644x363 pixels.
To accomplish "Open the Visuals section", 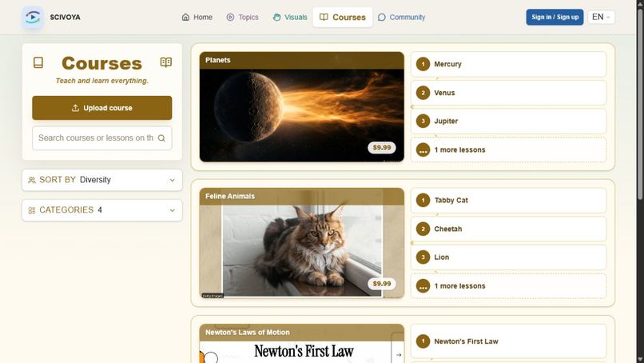I will (290, 18).
